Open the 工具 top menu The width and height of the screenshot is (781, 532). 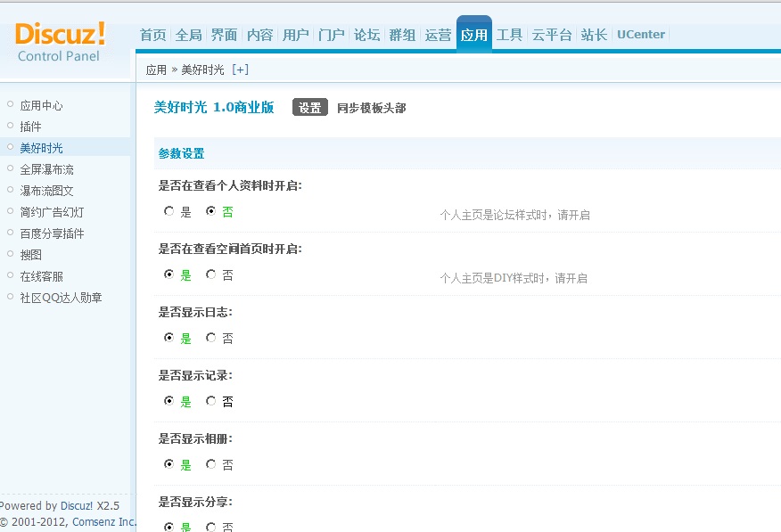[510, 35]
